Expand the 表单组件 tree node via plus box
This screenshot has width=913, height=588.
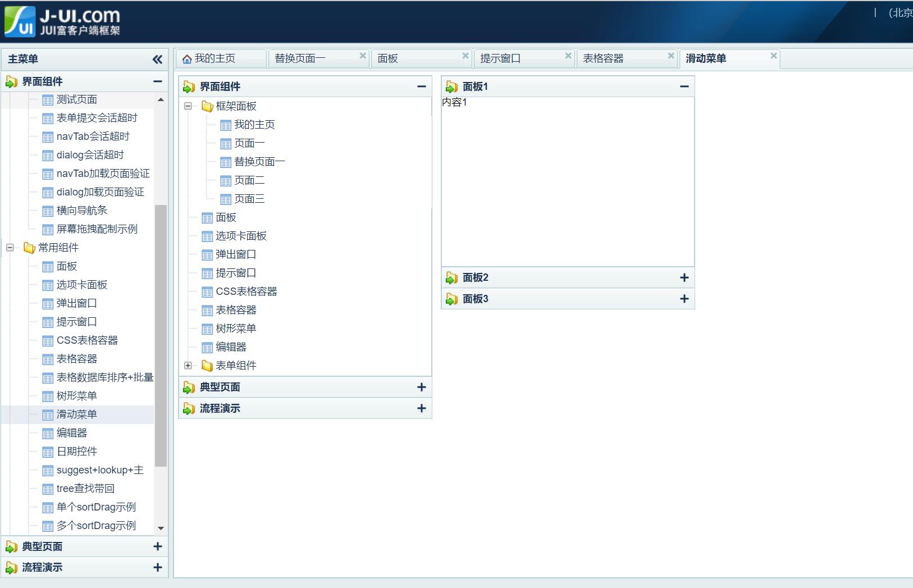(189, 366)
